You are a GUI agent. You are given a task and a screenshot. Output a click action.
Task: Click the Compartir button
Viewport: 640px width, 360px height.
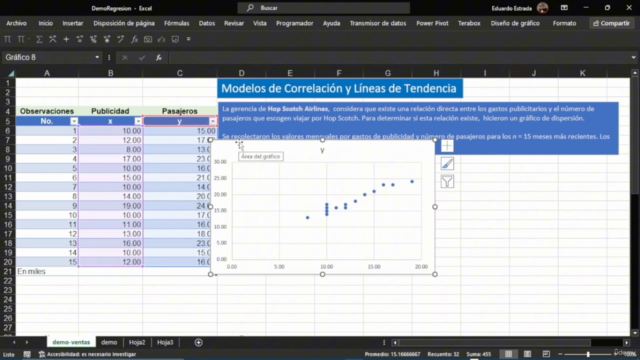(611, 23)
